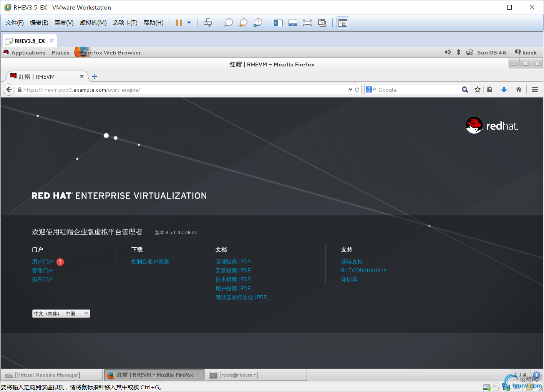Send Ctrl+Alt+Del to the virtual machine
The image size is (544, 392).
207,23
